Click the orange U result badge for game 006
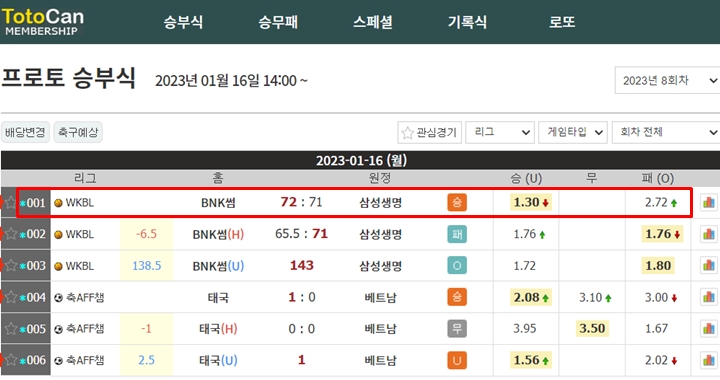The height and width of the screenshot is (380, 720). pos(457,360)
